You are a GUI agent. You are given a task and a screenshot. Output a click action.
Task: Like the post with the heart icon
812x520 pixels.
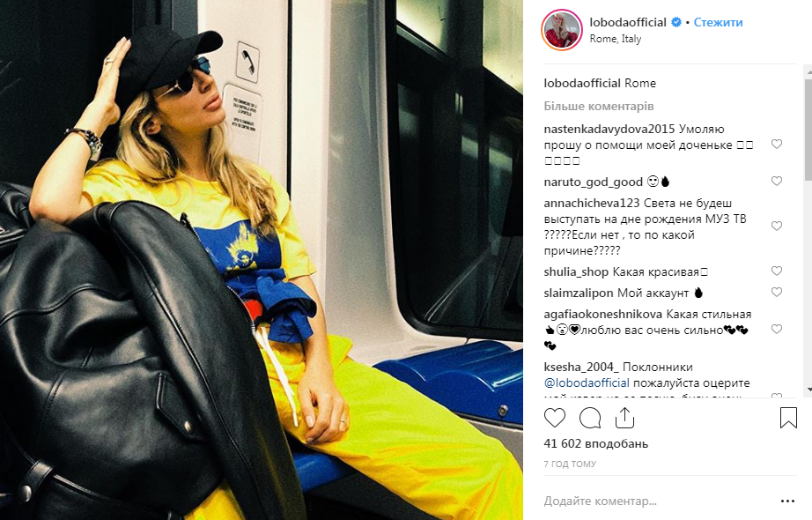pos(555,418)
